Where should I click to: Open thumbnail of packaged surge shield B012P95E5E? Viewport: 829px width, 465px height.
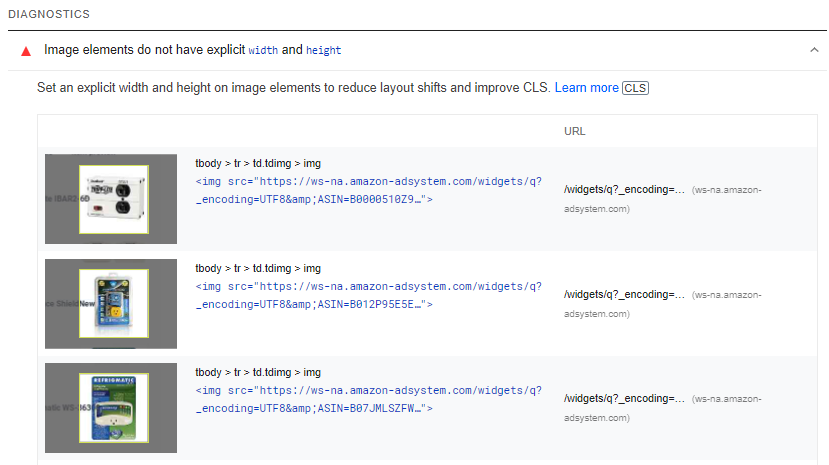coord(111,304)
